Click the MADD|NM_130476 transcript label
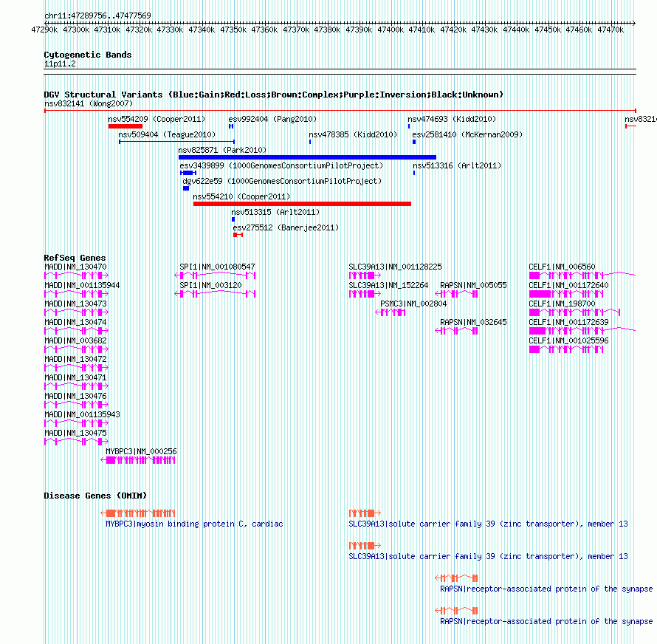Screen dimensions: 657x644 [x=75, y=396]
